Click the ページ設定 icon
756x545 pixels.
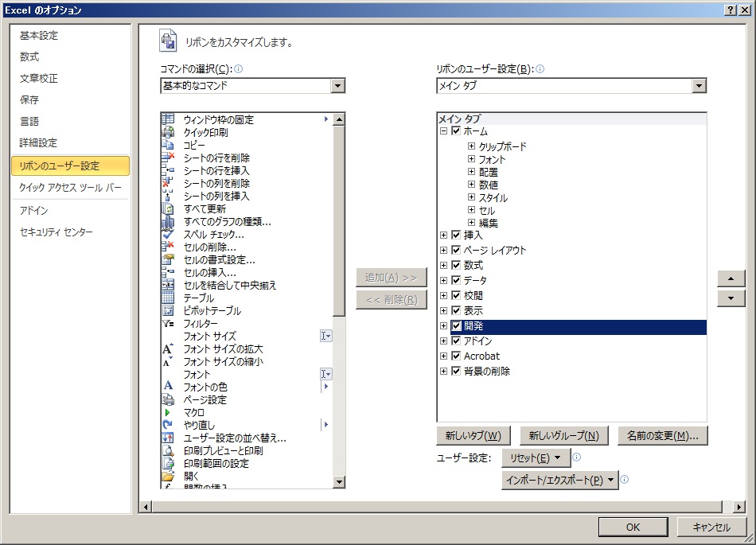click(x=168, y=399)
